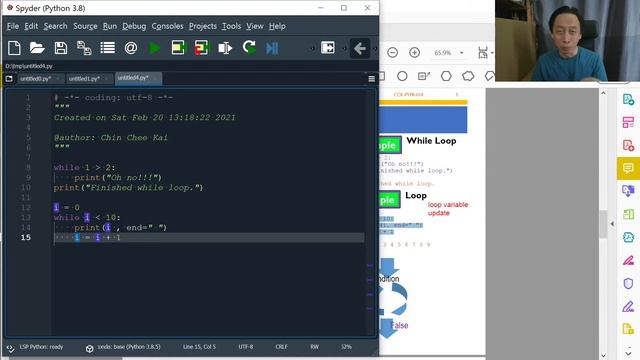Open the Export PDF tool in sidebar
The height and width of the screenshot is (360, 640).
tap(628, 99)
